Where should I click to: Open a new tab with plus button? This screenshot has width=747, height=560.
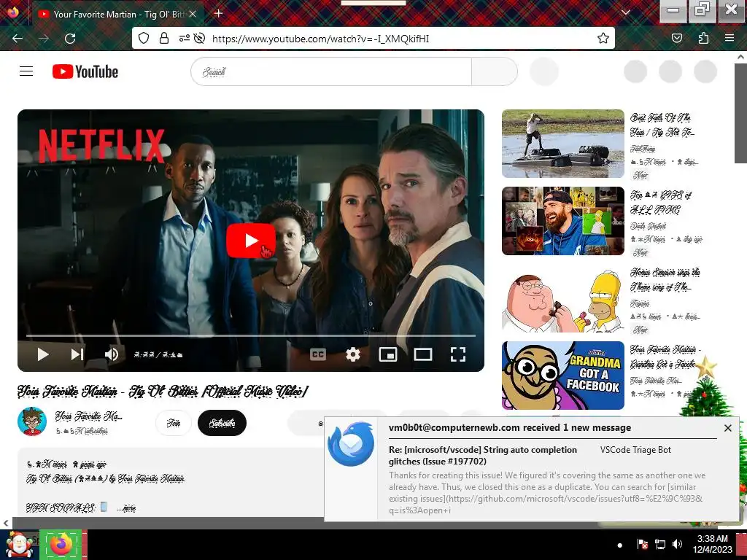click(x=218, y=13)
